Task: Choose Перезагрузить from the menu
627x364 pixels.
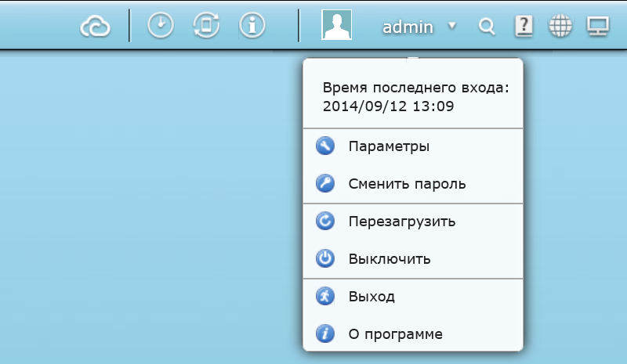Action: point(413,222)
